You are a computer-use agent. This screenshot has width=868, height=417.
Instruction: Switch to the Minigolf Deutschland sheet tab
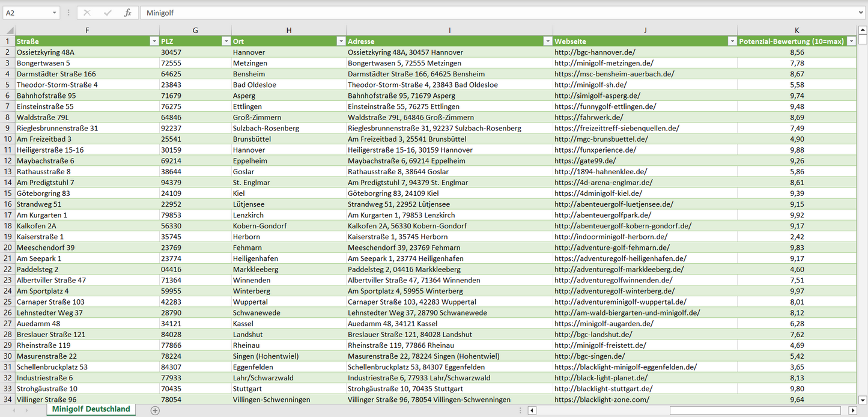pyautogui.click(x=91, y=409)
